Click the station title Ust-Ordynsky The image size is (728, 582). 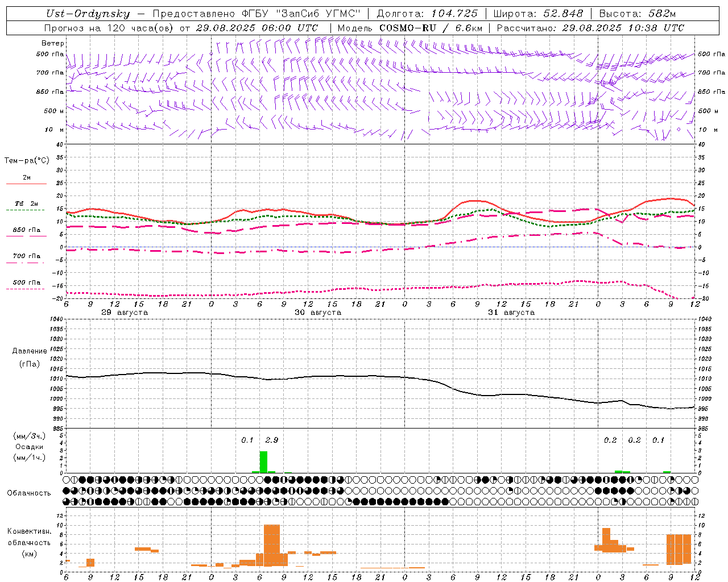pos(88,14)
